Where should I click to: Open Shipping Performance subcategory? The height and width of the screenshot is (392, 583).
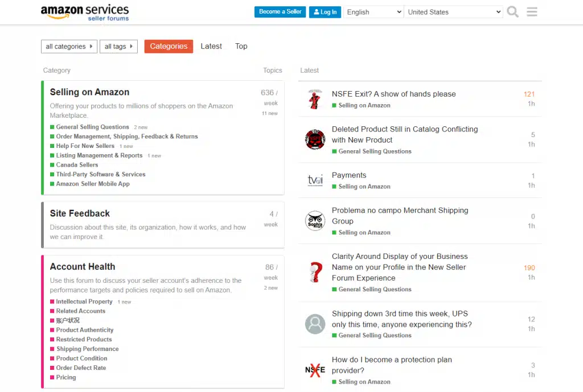(x=87, y=349)
